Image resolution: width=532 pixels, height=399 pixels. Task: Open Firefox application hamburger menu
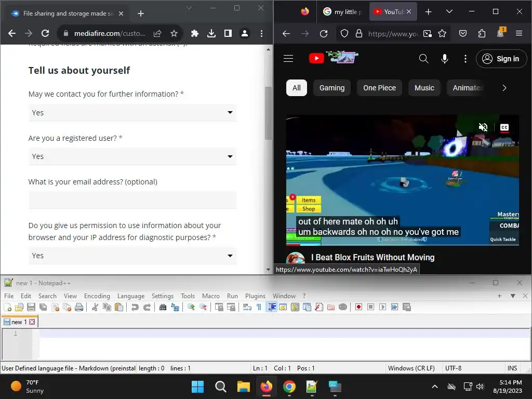pos(519,33)
